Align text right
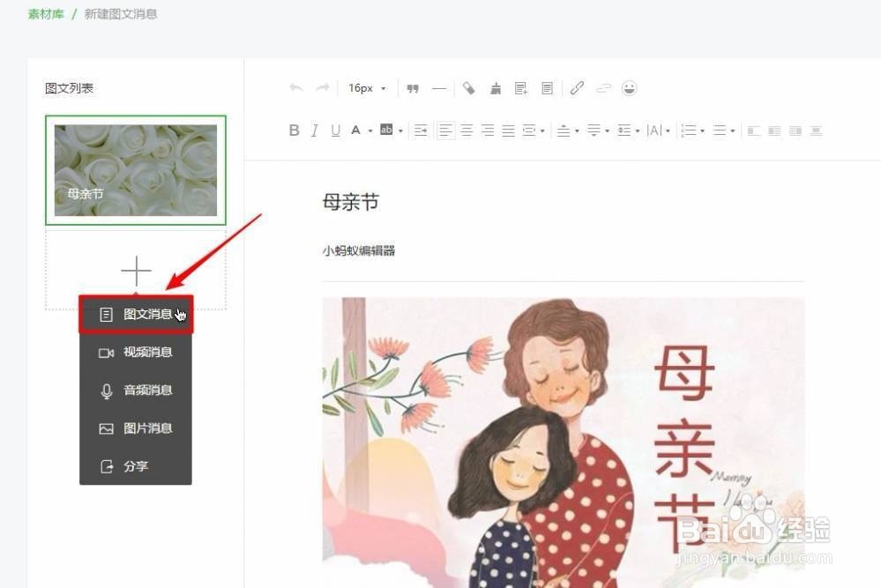The height and width of the screenshot is (588, 881). (487, 130)
